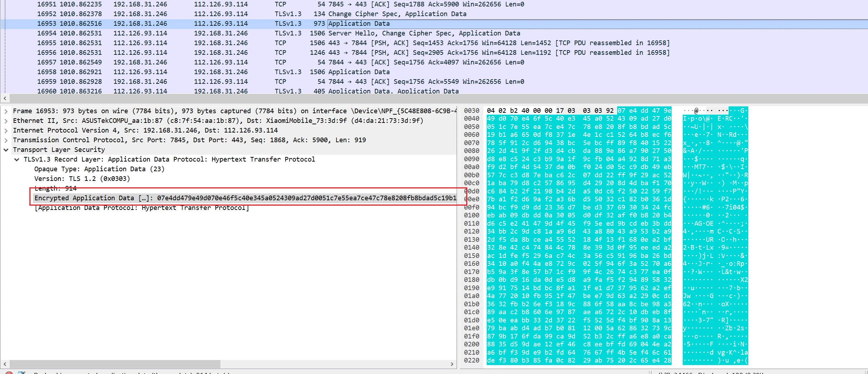This screenshot has height=374, width=868.
Task: Expand Transmission Control Protocol details
Action: coord(6,140)
